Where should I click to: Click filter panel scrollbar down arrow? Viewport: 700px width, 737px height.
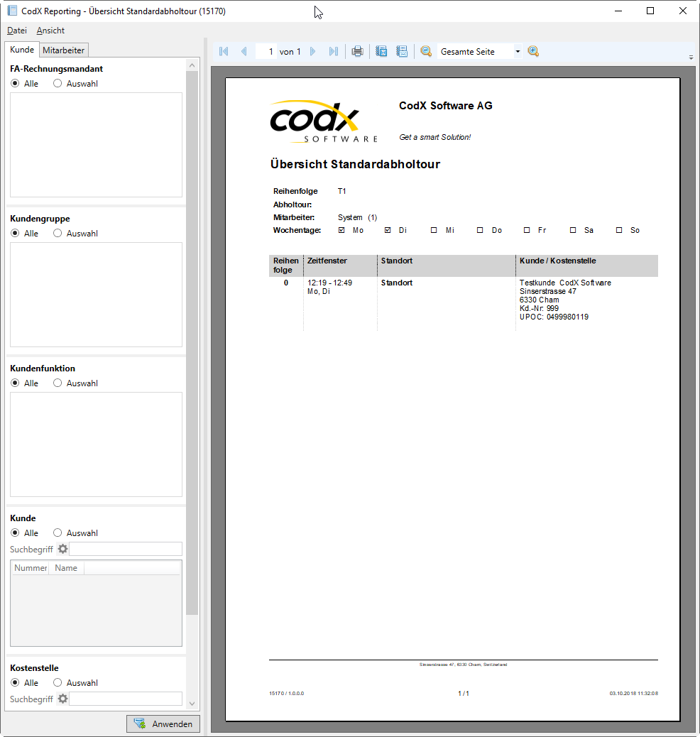(x=192, y=704)
